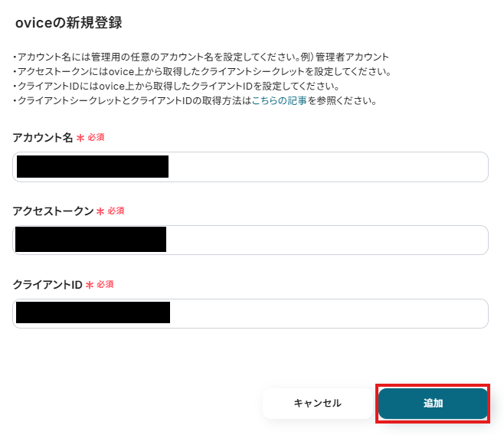504x435 pixels.
Task: Click the アカウント名 field label
Action: (43, 138)
